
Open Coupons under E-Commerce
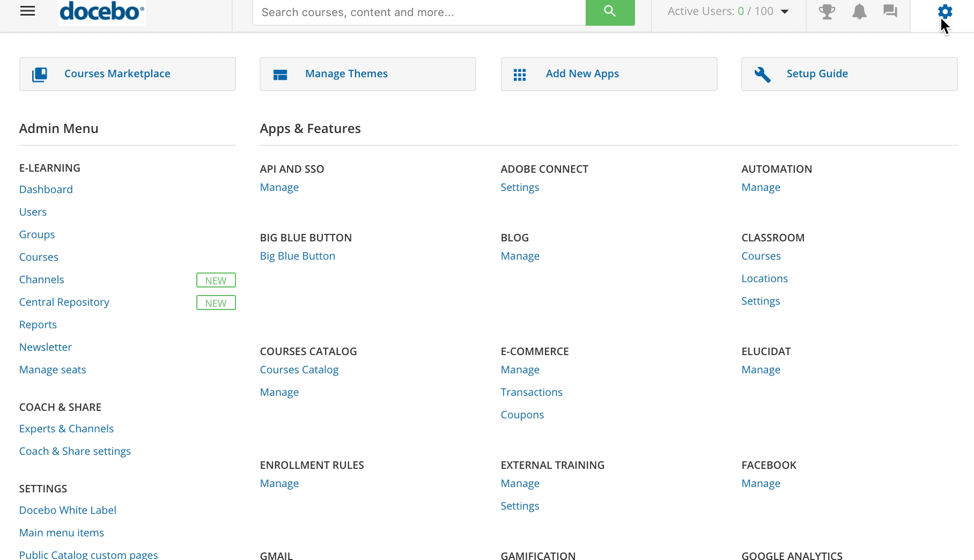pyautogui.click(x=522, y=414)
